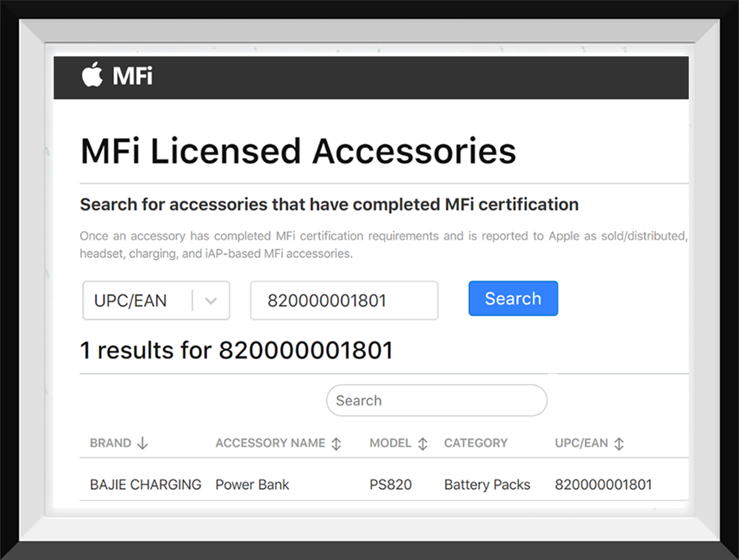Click the table filter Search field
The height and width of the screenshot is (560, 739).
(436, 400)
